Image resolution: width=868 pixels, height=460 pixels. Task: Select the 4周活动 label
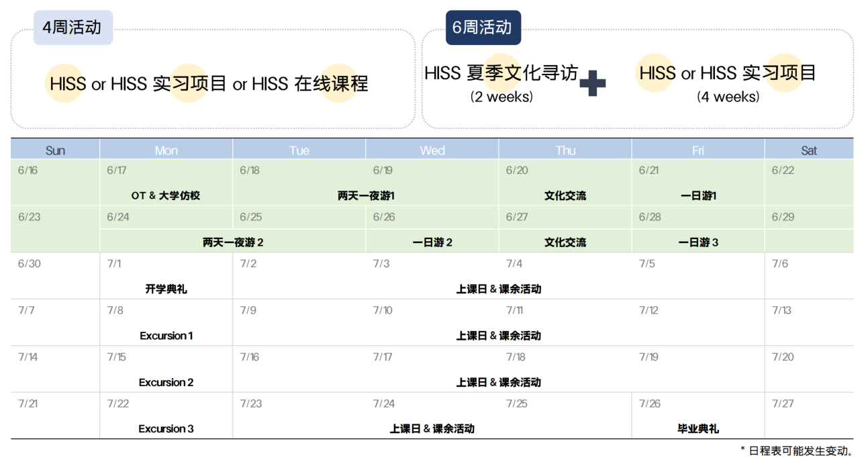pos(73,28)
